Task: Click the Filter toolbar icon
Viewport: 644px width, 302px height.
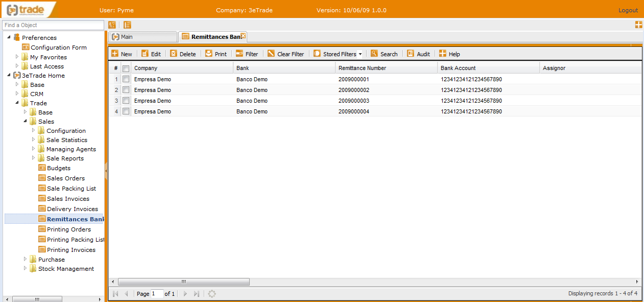Action: point(247,54)
